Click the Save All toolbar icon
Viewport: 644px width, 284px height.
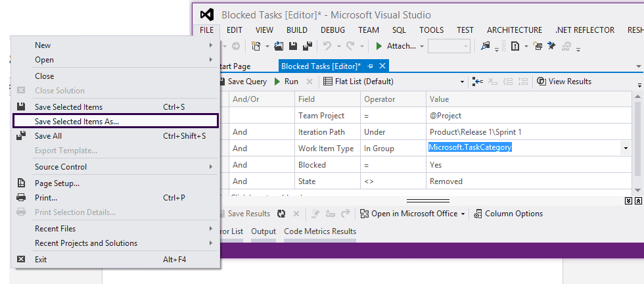point(306,46)
